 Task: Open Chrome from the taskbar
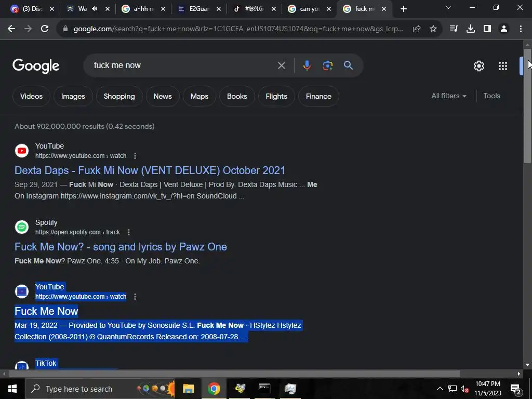pyautogui.click(x=214, y=389)
